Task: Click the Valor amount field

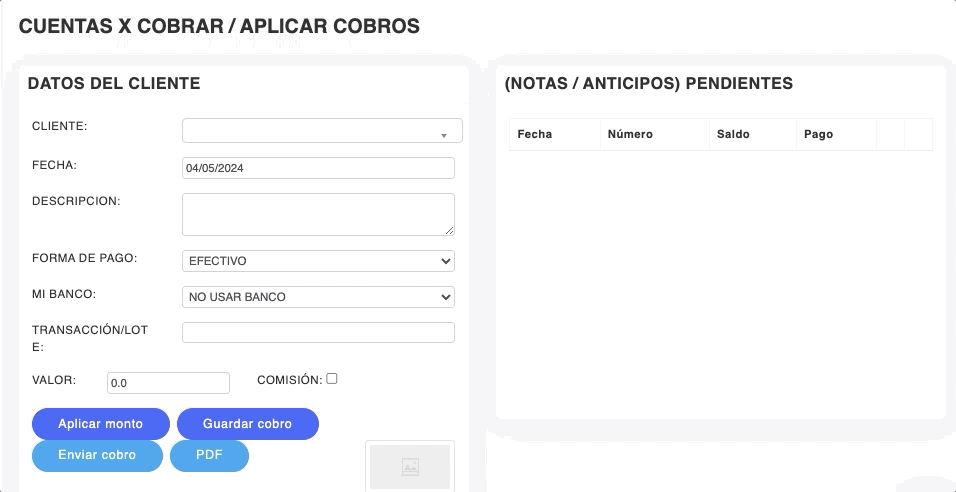Action: (168, 383)
